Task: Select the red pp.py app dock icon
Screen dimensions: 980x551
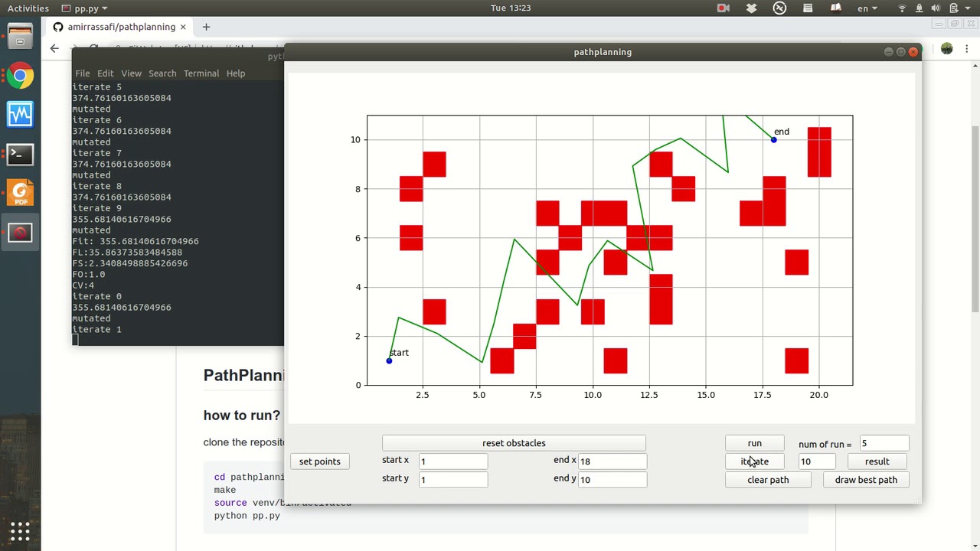Action: (20, 233)
